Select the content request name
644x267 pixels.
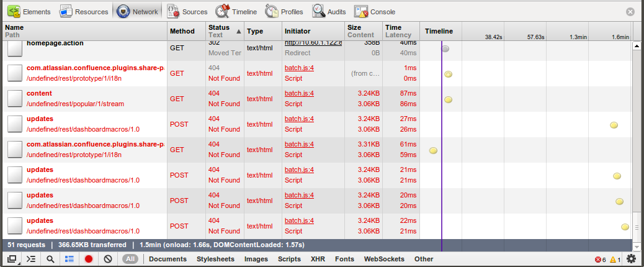(40, 93)
